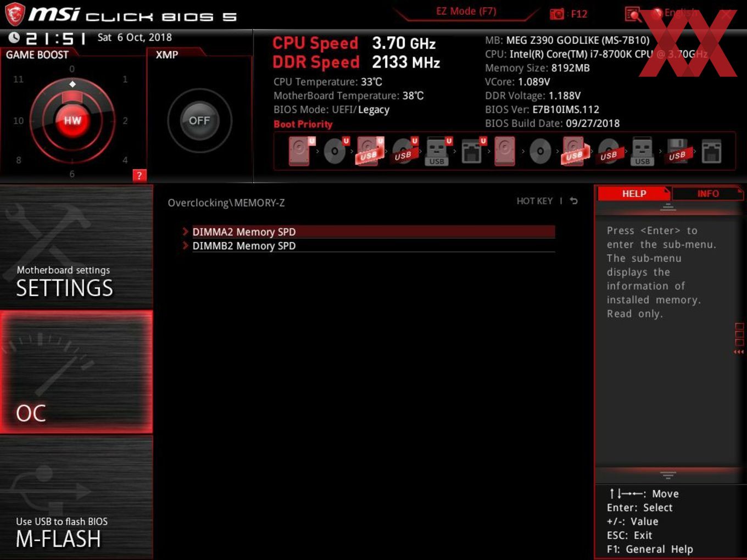Switch to the INFO tab
The width and height of the screenshot is (747, 560).
click(x=708, y=193)
